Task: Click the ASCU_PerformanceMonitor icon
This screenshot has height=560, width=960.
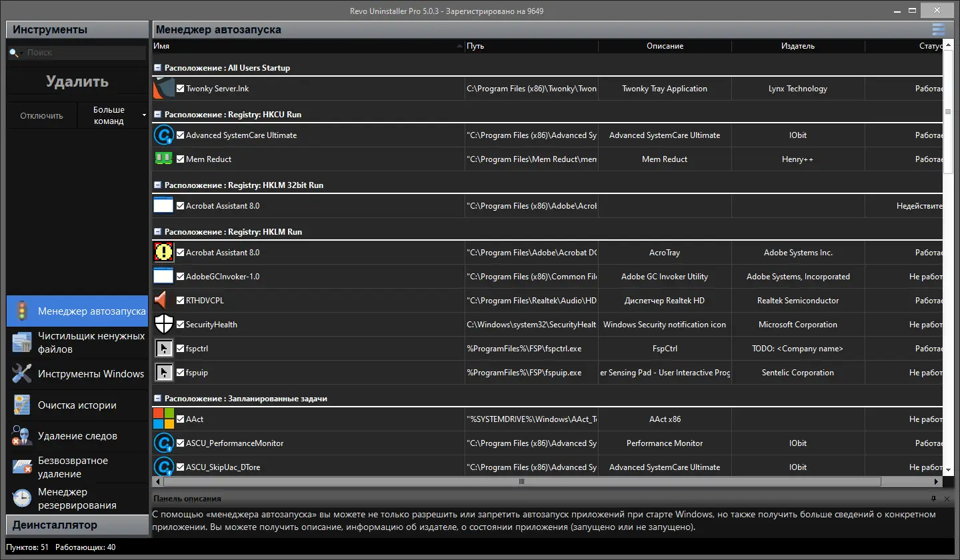Action: point(163,443)
